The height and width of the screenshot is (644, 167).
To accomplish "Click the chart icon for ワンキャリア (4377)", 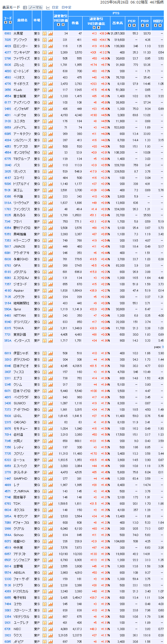I will [x=50, y=52].
